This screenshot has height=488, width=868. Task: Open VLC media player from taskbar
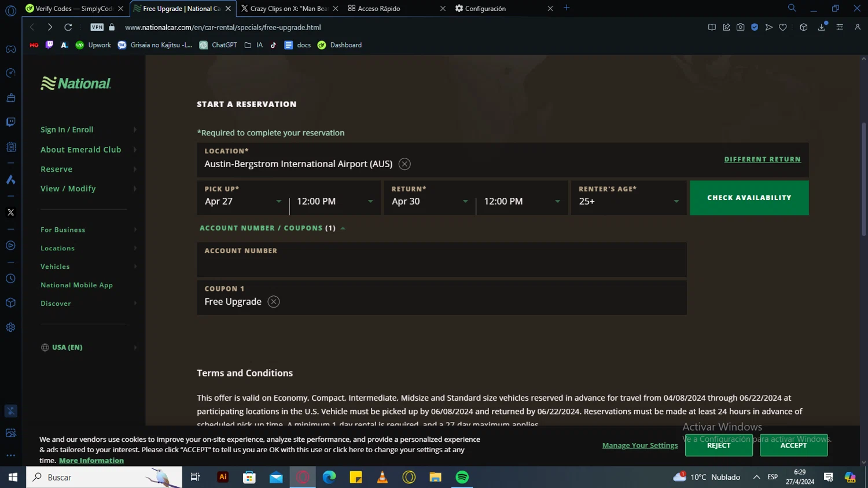[382, 477]
